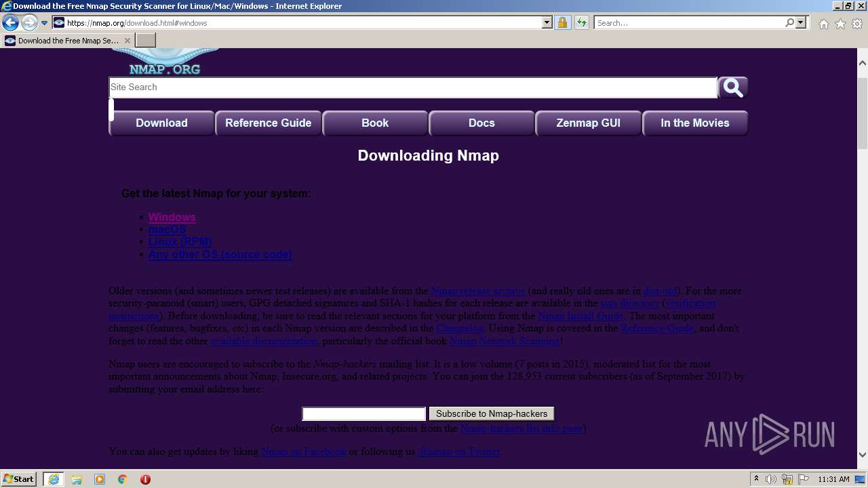Click the refresh page icon
The width and height of the screenshot is (868, 488).
[x=581, y=23]
